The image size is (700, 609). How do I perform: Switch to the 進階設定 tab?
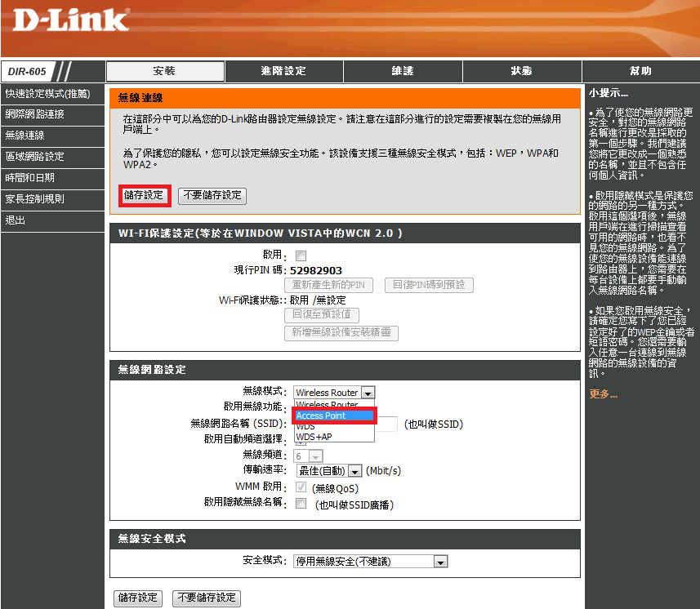[284, 71]
